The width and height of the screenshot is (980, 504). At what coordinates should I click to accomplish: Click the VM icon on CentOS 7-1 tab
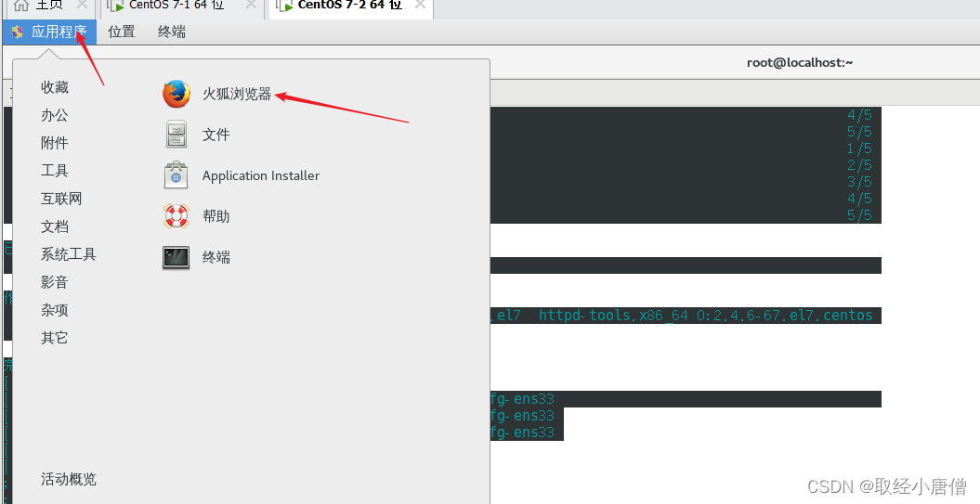(115, 6)
